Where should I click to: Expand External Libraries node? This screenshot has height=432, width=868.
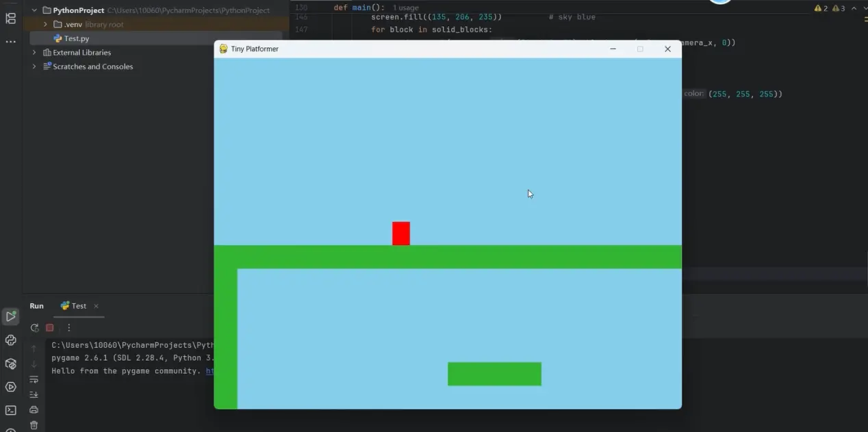(34, 53)
